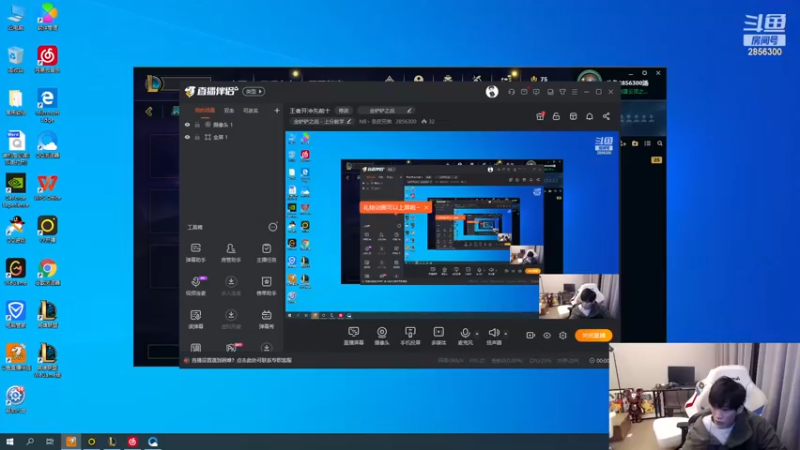
Task: Select the first orange scene tab
Action: [205, 110]
